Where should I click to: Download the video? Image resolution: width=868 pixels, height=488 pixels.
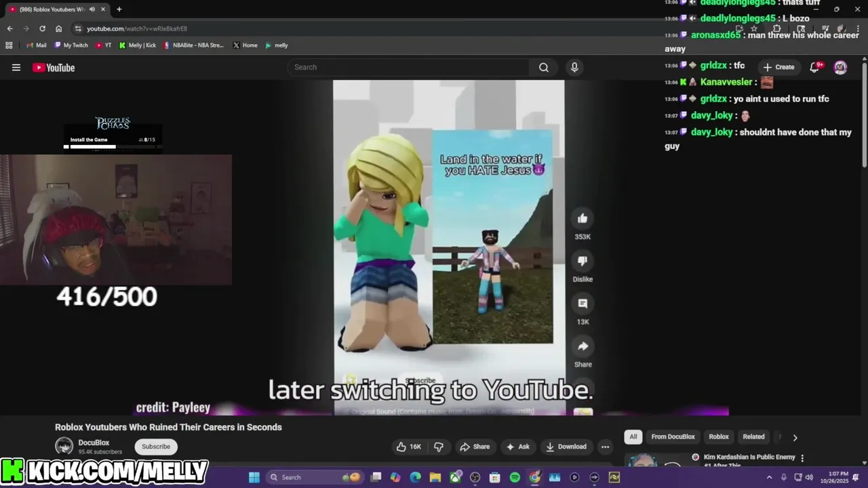click(x=566, y=447)
